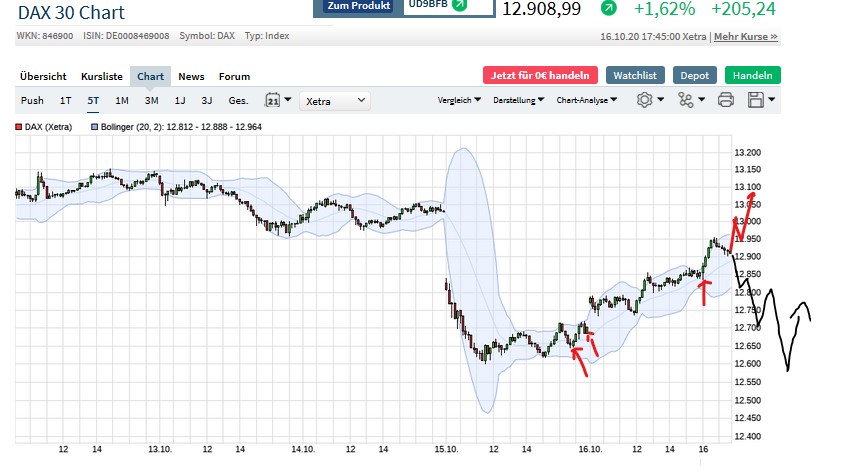Expand the Darstellung dropdown
Viewport: 844px width, 470px height.
520,100
